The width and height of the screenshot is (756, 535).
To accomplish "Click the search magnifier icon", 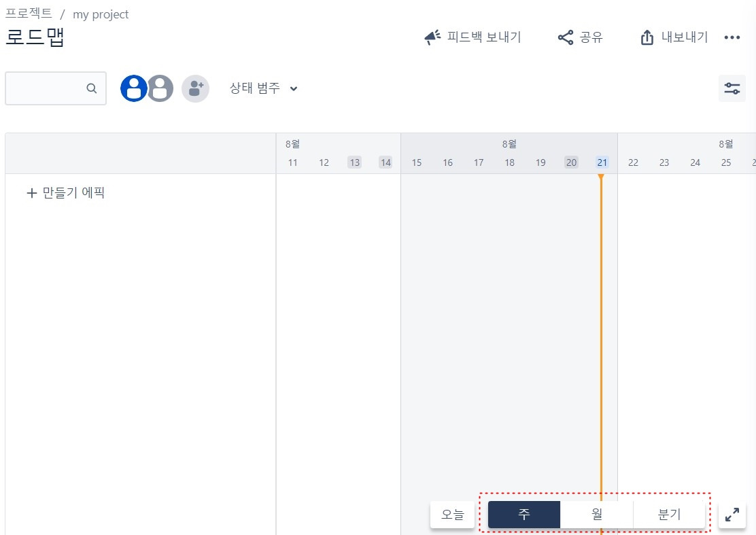I will point(92,88).
